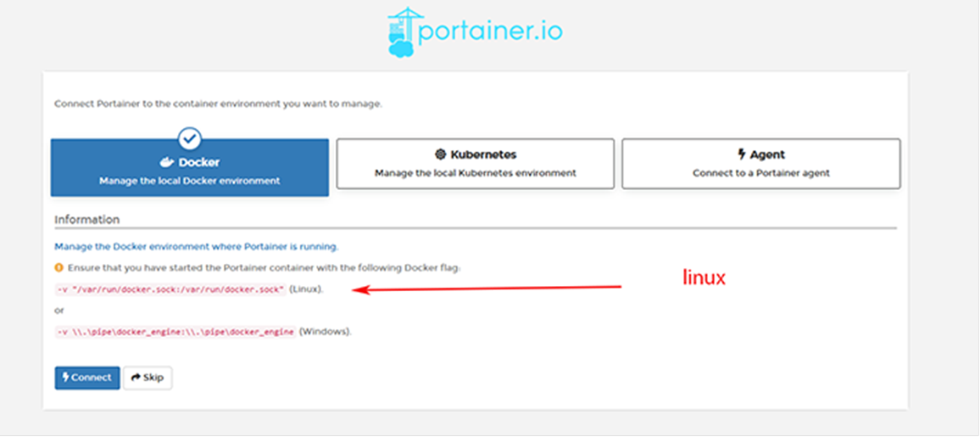Image resolution: width=980 pixels, height=437 pixels.
Task: Select the Docker environment option
Action: pyautogui.click(x=189, y=167)
